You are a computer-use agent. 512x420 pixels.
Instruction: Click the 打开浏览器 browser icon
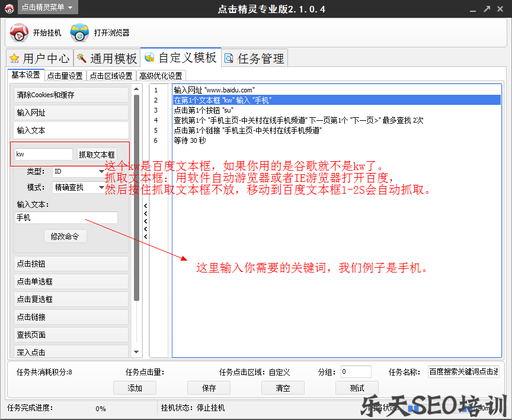(78, 32)
